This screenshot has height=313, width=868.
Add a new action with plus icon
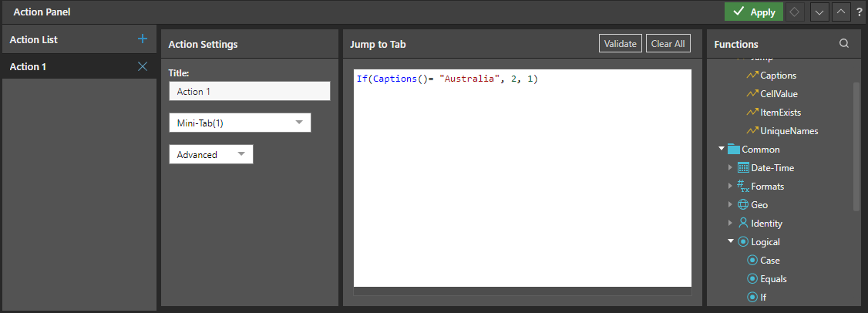pyautogui.click(x=143, y=39)
